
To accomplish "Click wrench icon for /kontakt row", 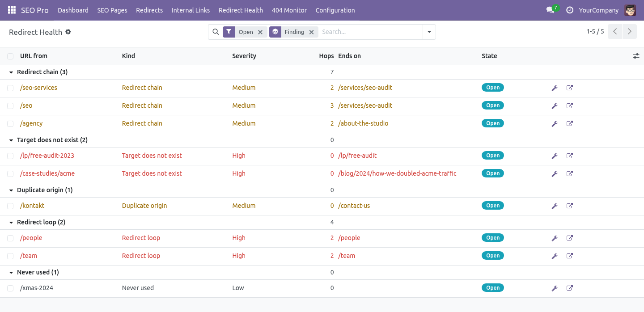I will 555,206.
